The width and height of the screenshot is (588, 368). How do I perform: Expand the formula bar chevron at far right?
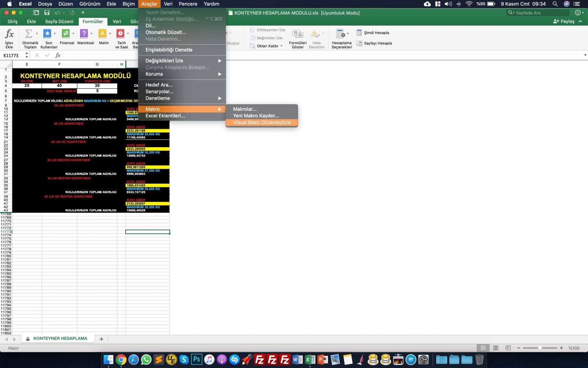pyautogui.click(x=585, y=55)
